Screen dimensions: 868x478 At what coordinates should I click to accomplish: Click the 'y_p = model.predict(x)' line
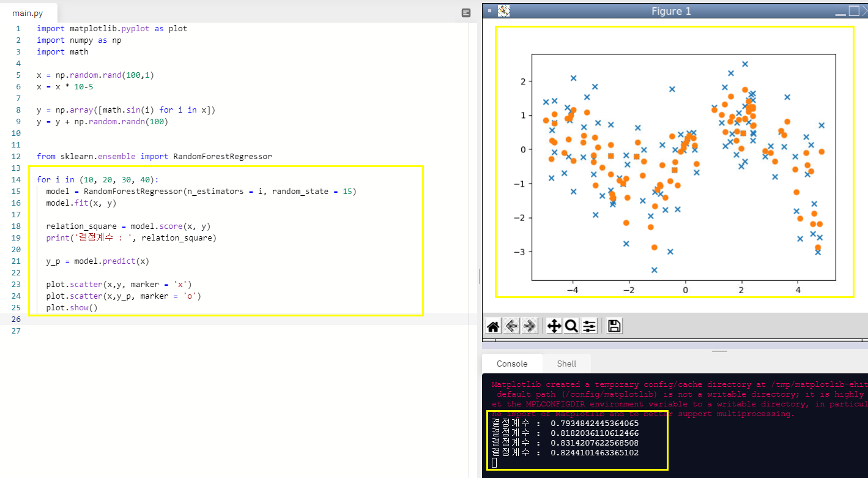point(98,261)
